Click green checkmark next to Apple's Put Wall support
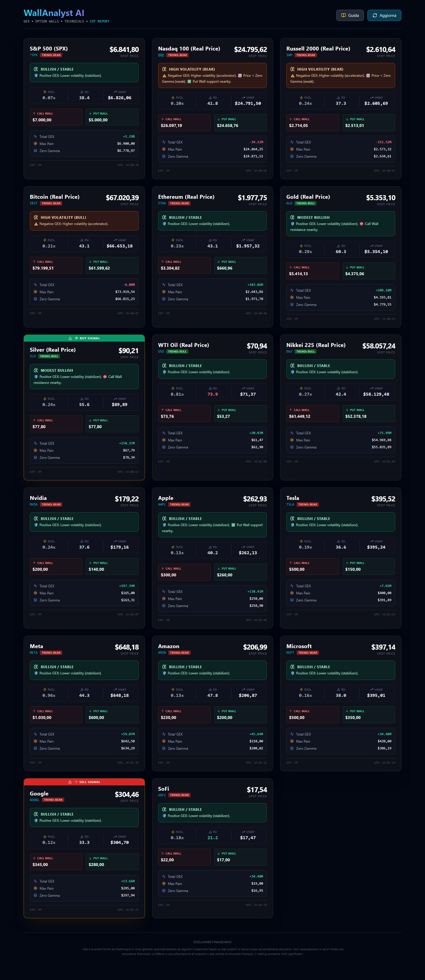The image size is (425, 980). point(233,525)
